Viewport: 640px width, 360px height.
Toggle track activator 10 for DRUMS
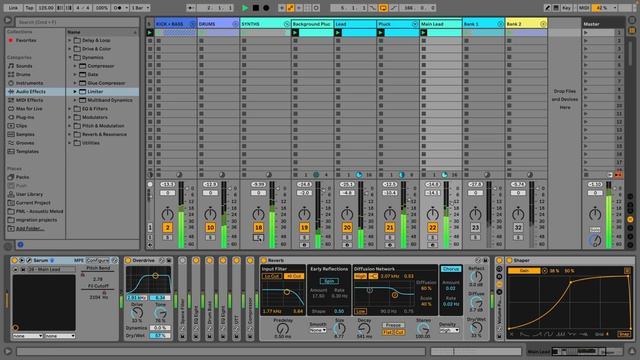pyautogui.click(x=210, y=228)
